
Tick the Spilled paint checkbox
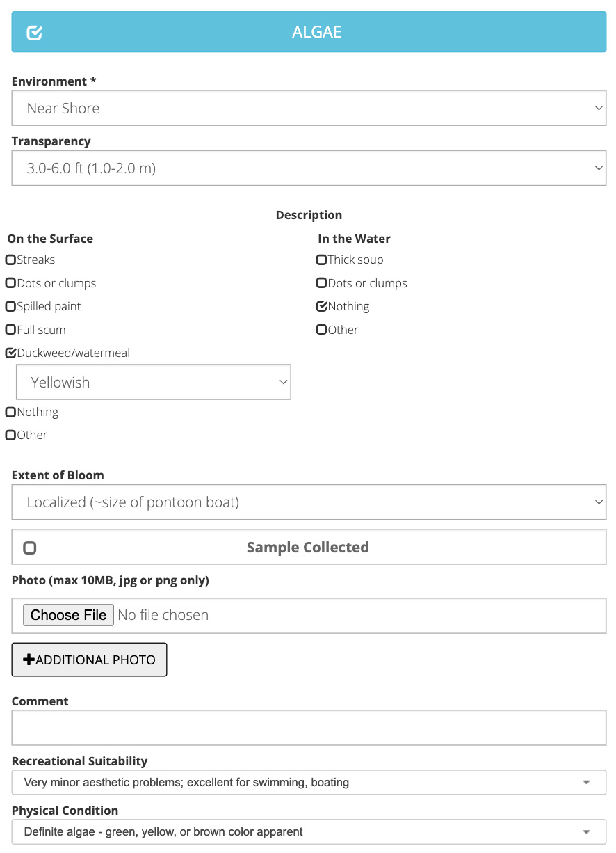coord(10,306)
